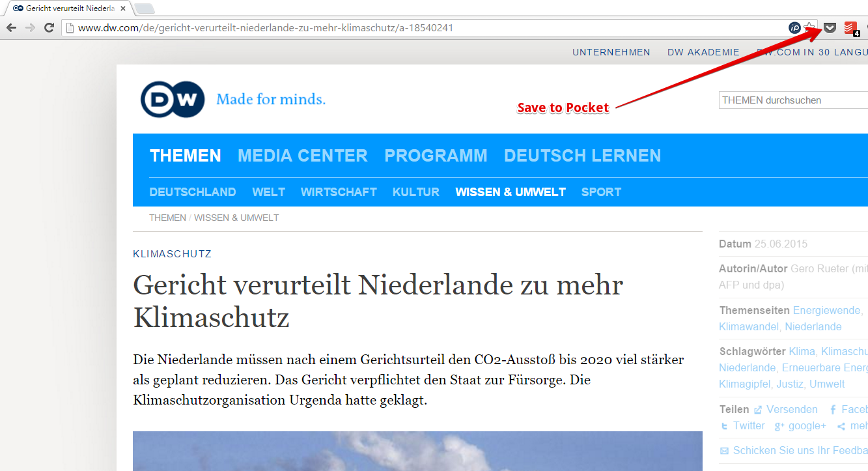The width and height of the screenshot is (868, 471).
Task: Open the Todoist extension with badge 4
Action: click(x=850, y=28)
